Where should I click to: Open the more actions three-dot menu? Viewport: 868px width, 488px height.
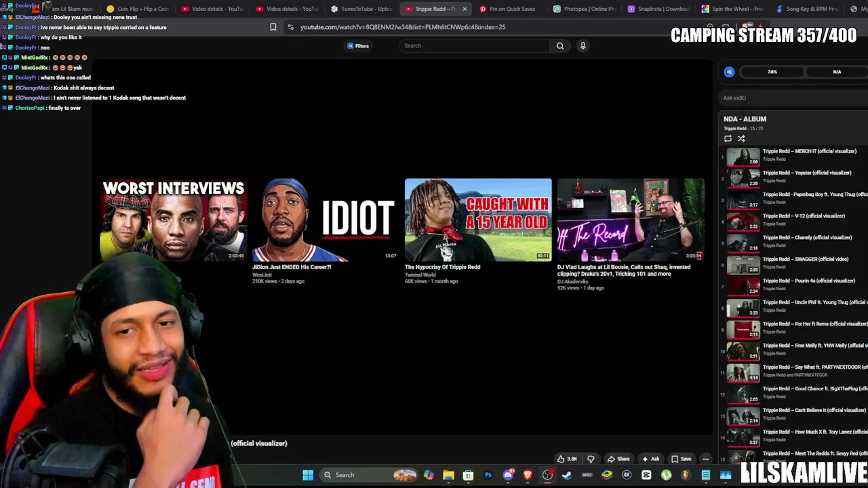[705, 459]
